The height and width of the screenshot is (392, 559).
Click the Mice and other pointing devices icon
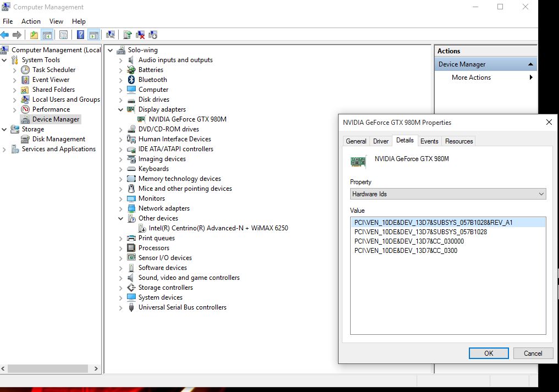click(131, 189)
